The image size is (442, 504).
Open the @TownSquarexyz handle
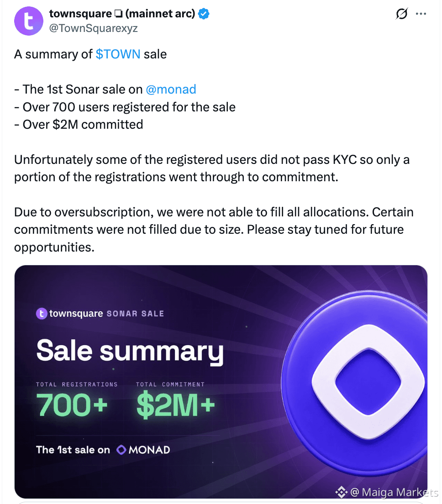point(93,28)
